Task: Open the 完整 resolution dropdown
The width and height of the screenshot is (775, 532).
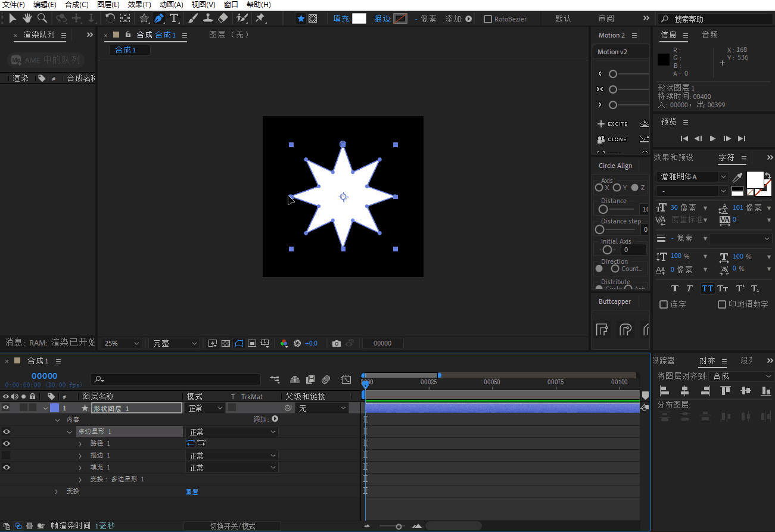Action: (x=174, y=344)
